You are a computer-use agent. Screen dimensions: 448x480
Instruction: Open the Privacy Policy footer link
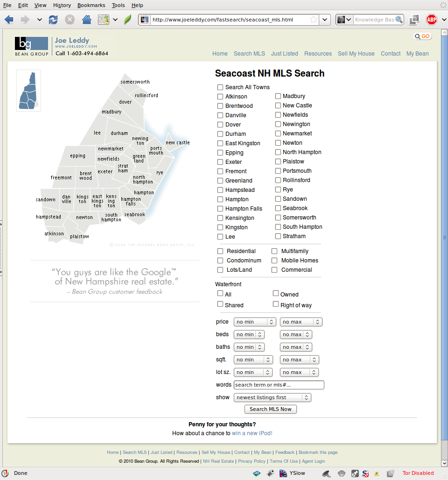pos(252,461)
